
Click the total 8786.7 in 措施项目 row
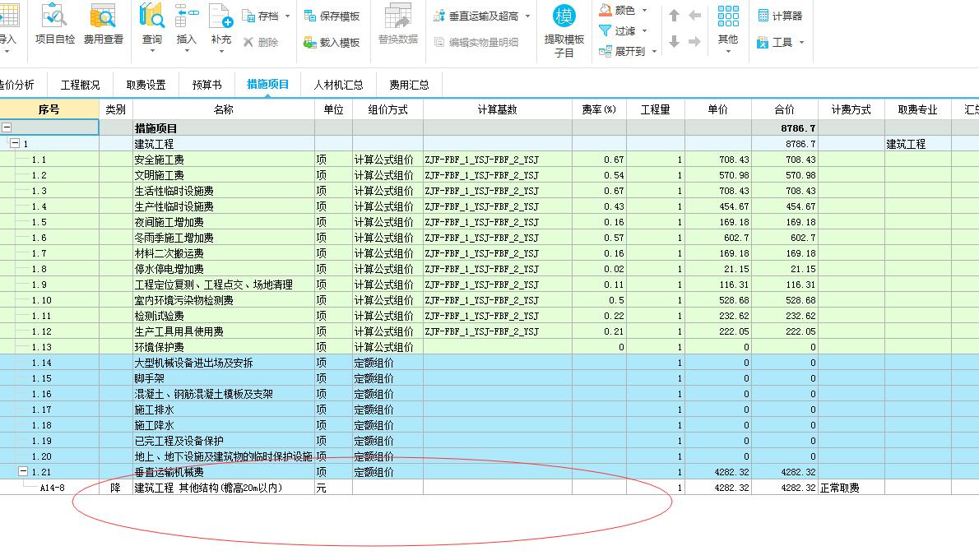798,128
